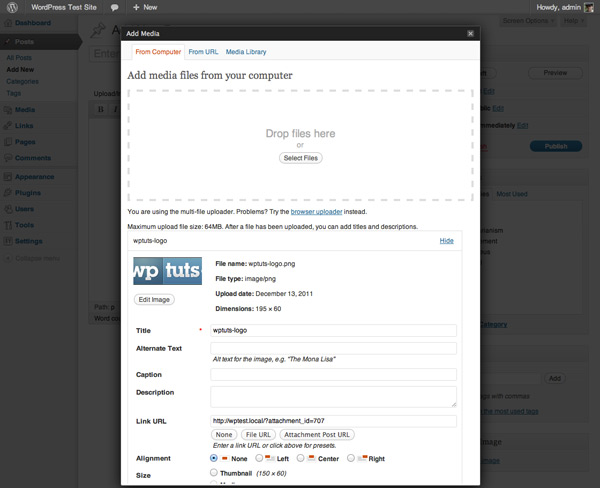Open the comments bubble in admin bar

point(114,7)
